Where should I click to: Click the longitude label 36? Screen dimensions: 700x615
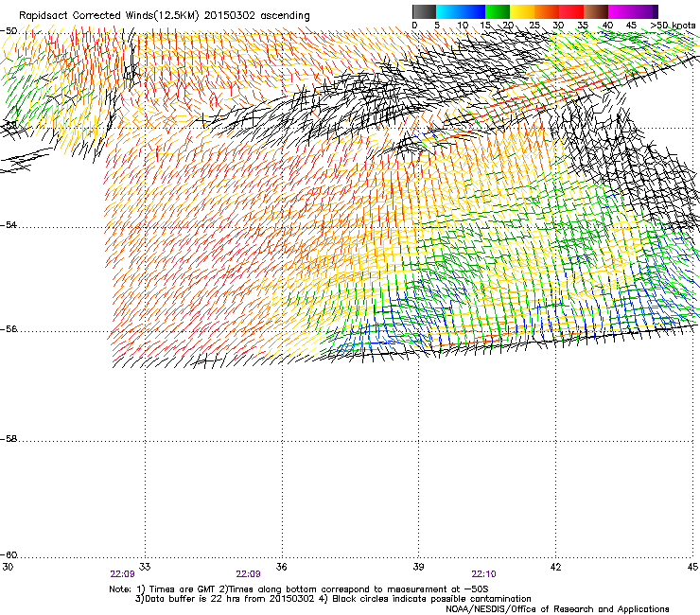click(x=281, y=567)
